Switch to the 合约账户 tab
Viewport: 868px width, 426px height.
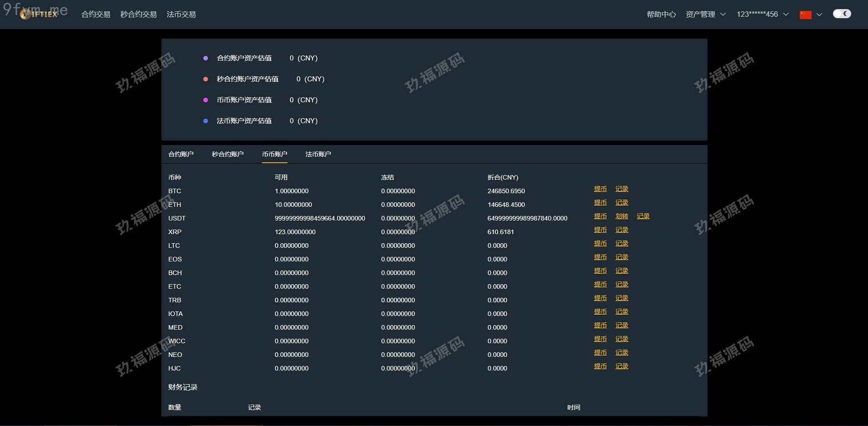(181, 154)
